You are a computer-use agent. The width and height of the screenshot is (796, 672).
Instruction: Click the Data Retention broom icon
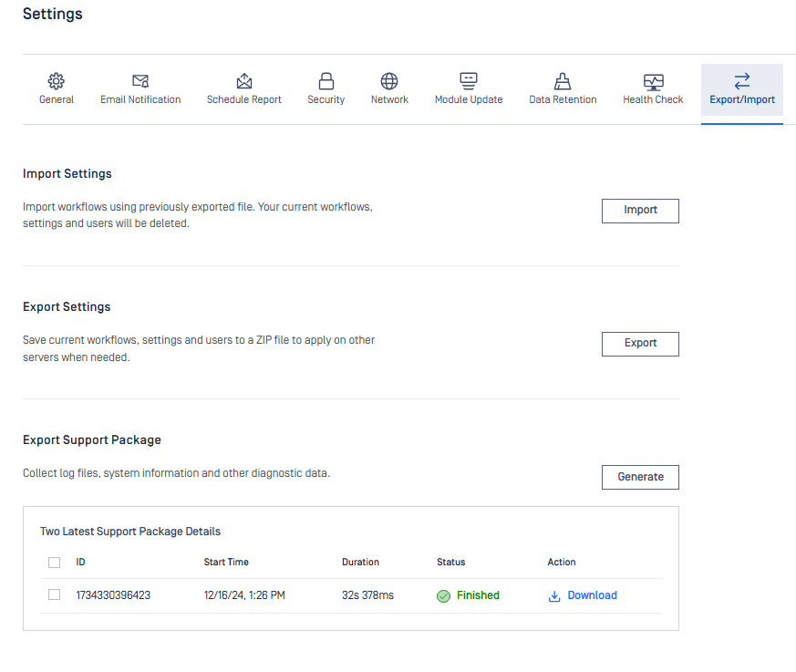[563, 81]
